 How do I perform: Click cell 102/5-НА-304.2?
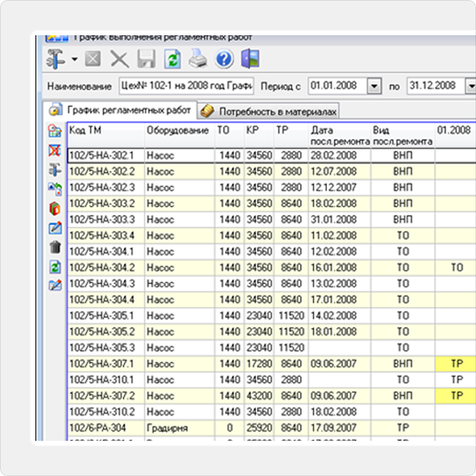coord(106,267)
